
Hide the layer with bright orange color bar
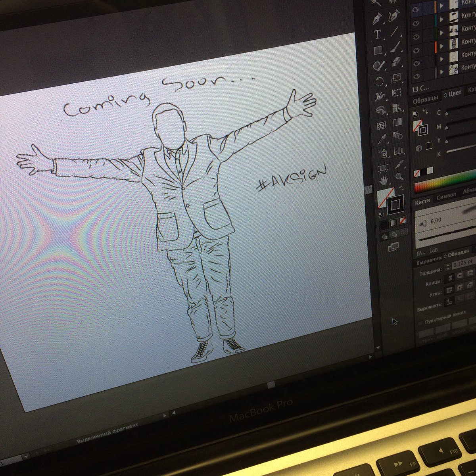pos(416,50)
